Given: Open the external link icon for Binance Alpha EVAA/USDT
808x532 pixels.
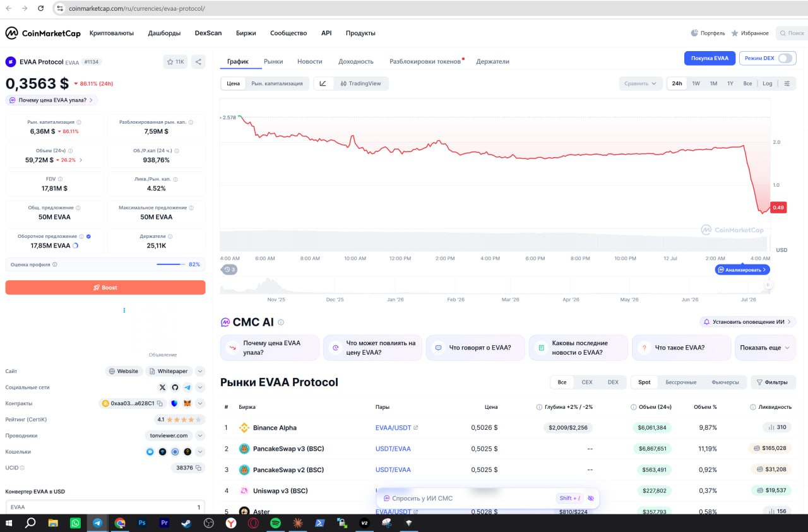Looking at the screenshot, I should pos(415,428).
